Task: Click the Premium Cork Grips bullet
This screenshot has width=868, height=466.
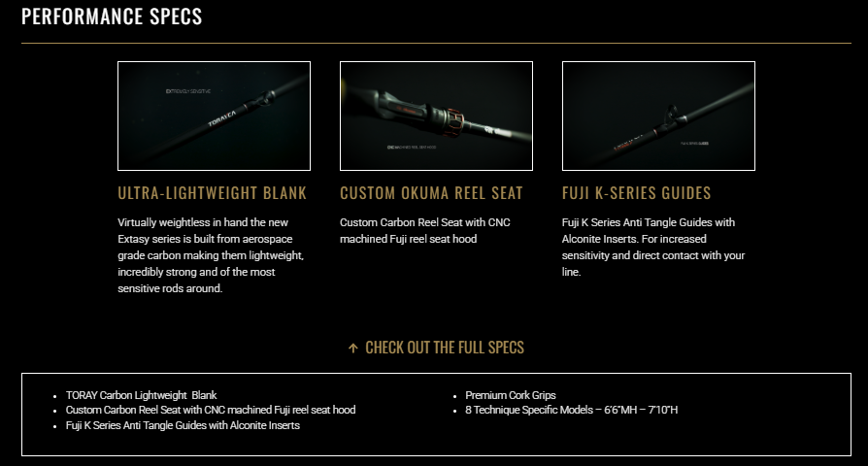Action: [511, 395]
